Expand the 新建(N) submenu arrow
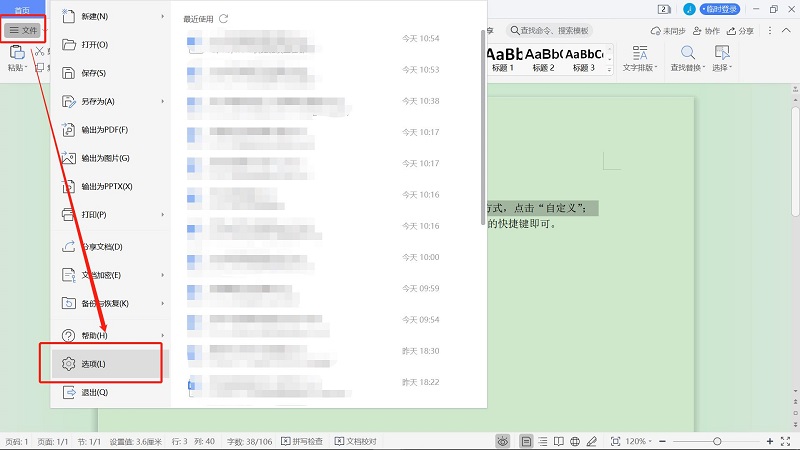Image resolution: width=800 pixels, height=450 pixels. pyautogui.click(x=163, y=16)
